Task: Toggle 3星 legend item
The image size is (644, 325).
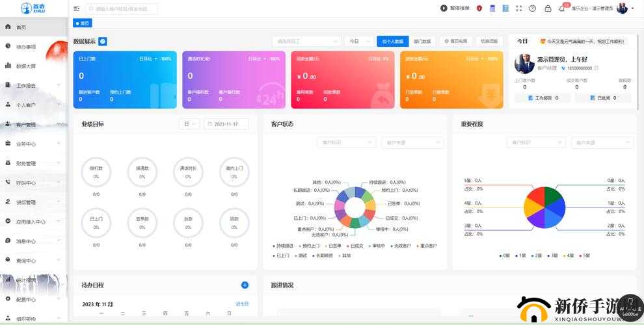Action: (x=552, y=255)
